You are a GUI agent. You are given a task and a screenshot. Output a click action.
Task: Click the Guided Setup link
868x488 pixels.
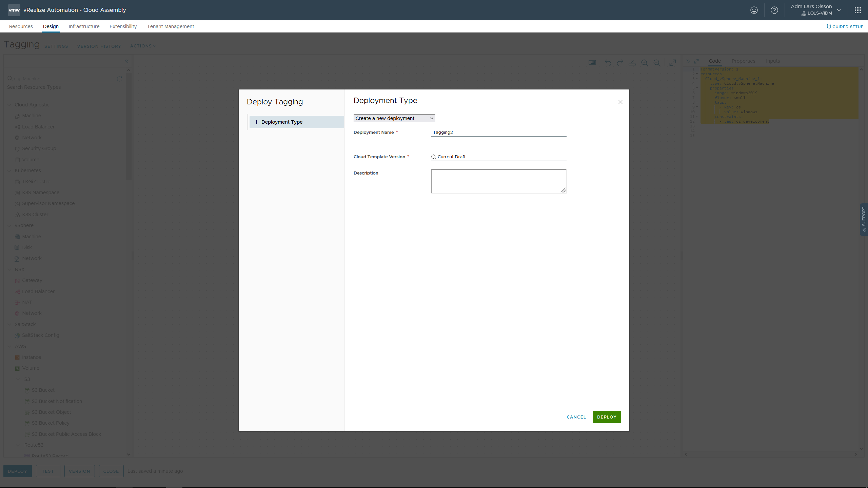845,26
